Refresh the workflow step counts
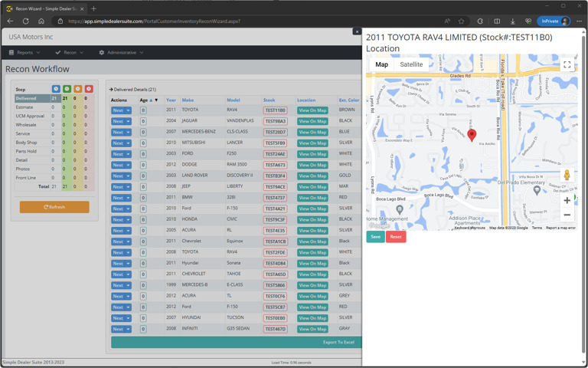 [54, 207]
